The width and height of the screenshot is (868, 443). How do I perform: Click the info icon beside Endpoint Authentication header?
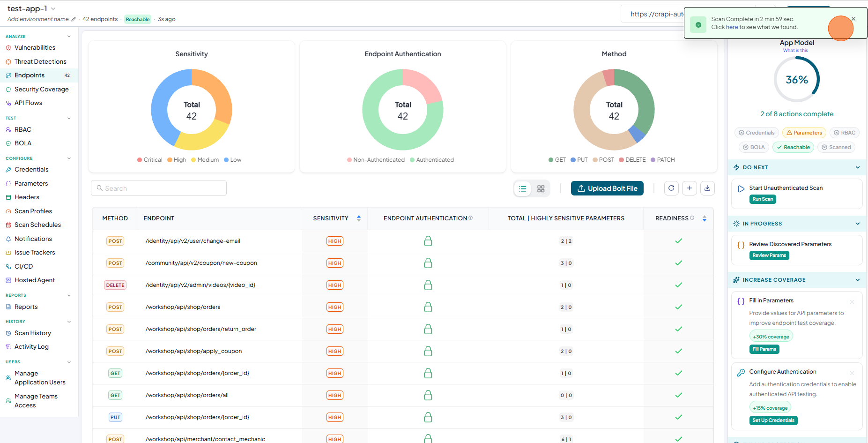click(471, 218)
